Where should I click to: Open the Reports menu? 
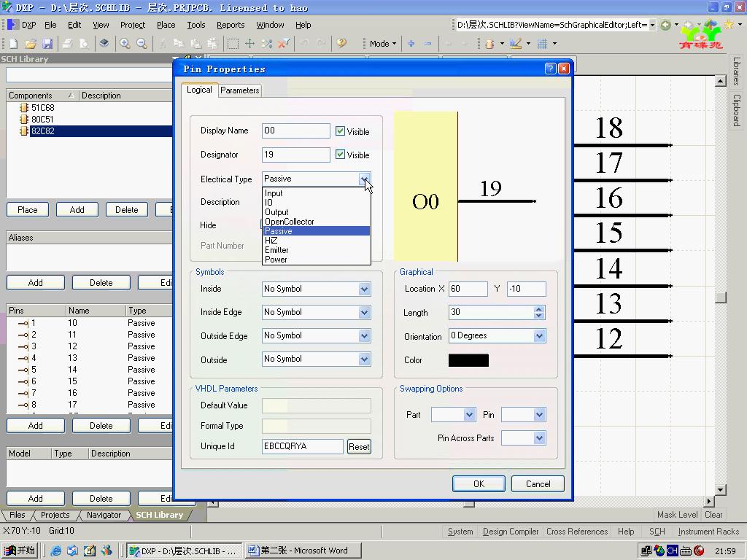click(231, 25)
